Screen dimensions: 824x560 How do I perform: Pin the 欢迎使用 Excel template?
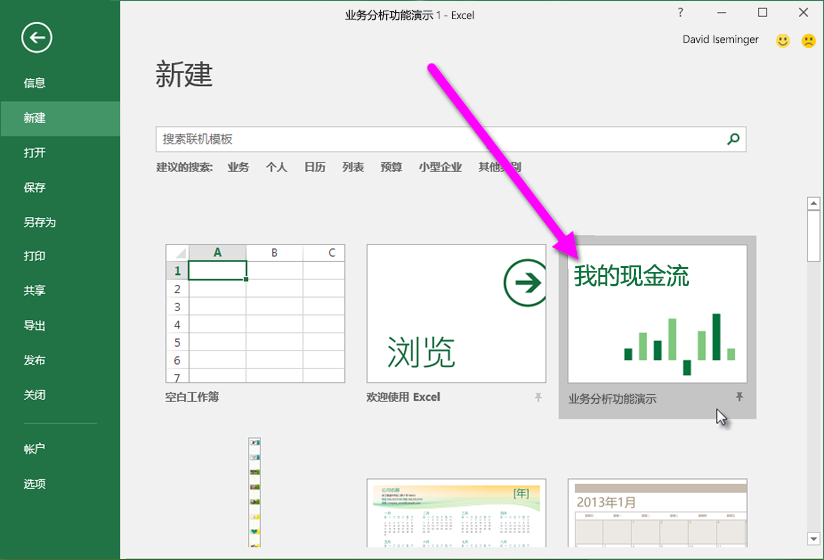[538, 397]
